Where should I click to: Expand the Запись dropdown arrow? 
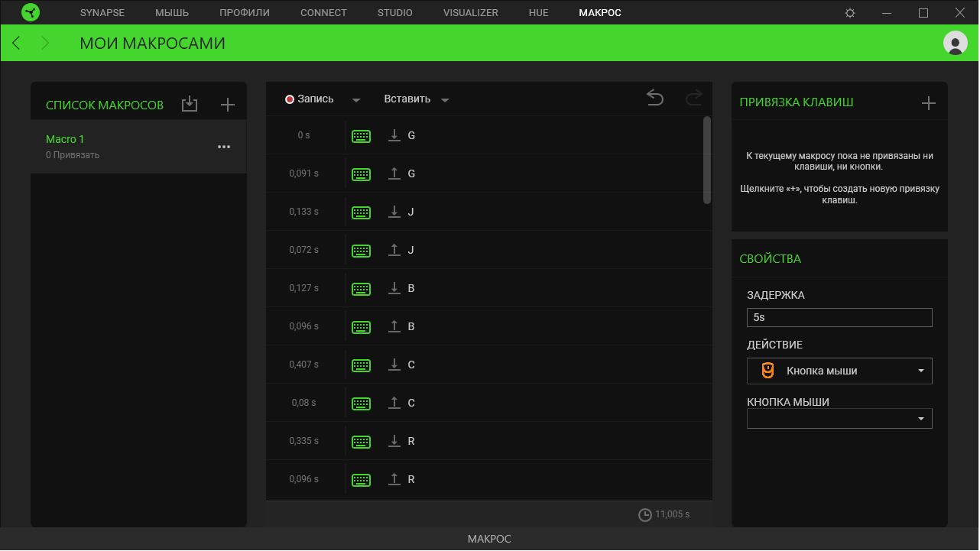[x=356, y=100]
